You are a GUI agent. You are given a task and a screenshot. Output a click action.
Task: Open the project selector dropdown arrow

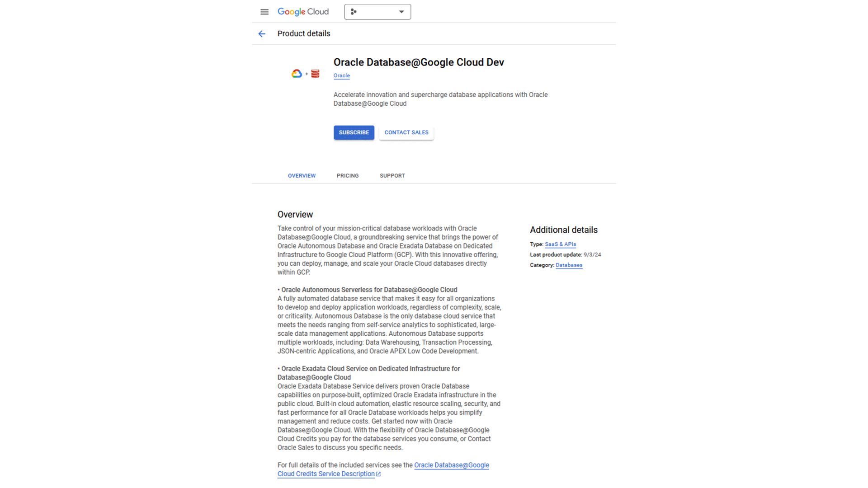coord(401,12)
